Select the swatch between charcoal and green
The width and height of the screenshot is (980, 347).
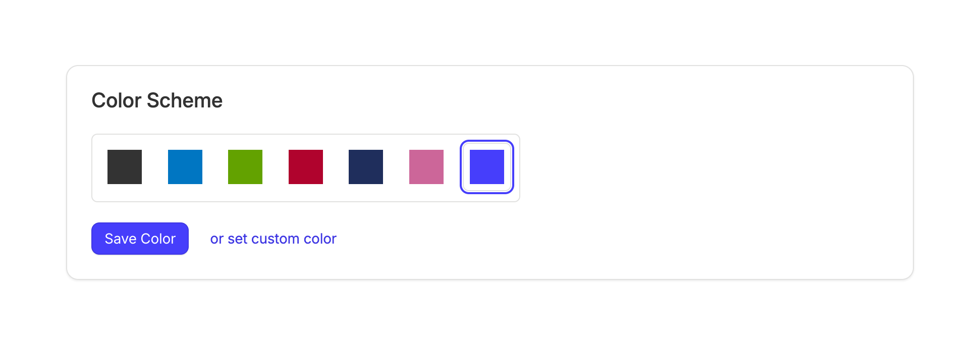[185, 167]
